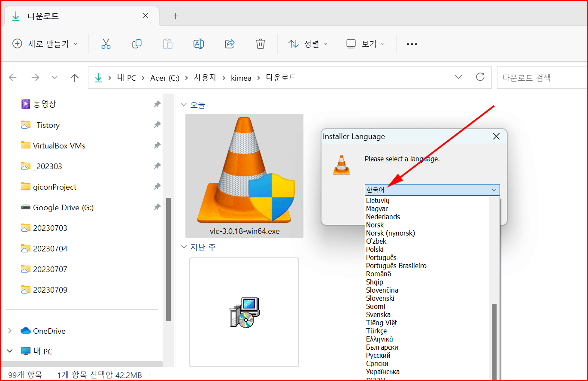
Task: Click the pin icon beside Google Drive (G:)
Action: [x=157, y=207]
